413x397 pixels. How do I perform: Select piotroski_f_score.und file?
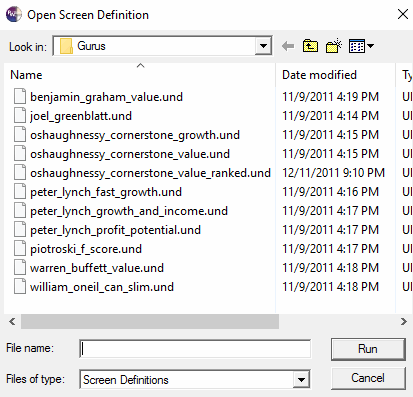[x=86, y=249]
